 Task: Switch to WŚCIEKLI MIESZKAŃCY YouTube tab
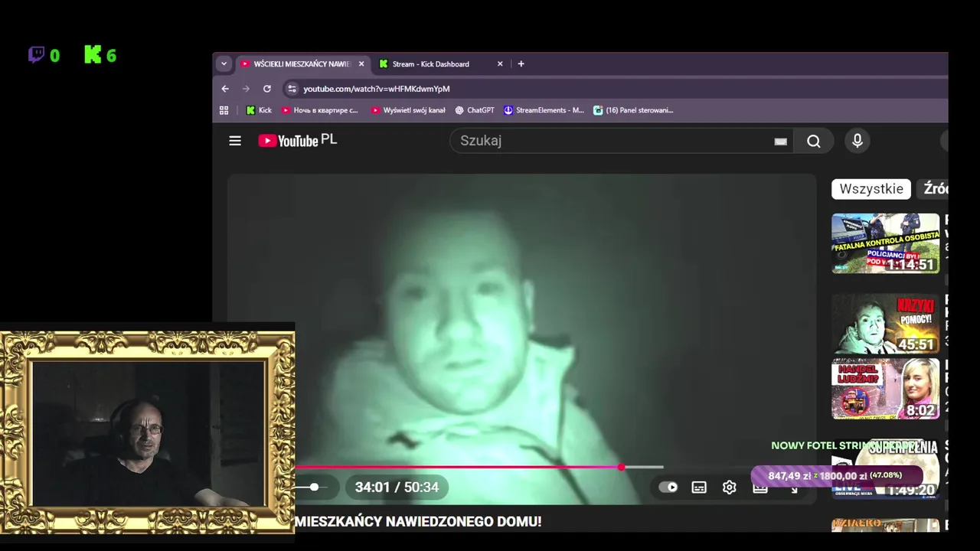[302, 64]
